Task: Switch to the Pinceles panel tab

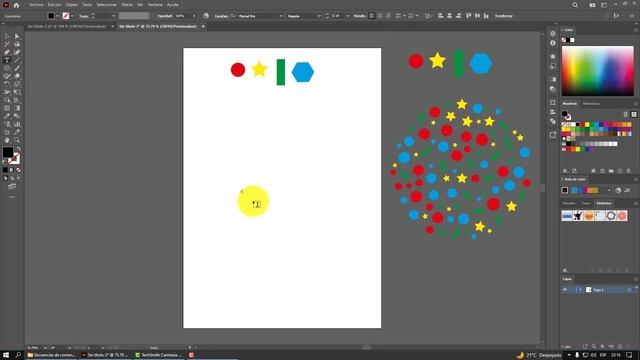Action: [569, 203]
